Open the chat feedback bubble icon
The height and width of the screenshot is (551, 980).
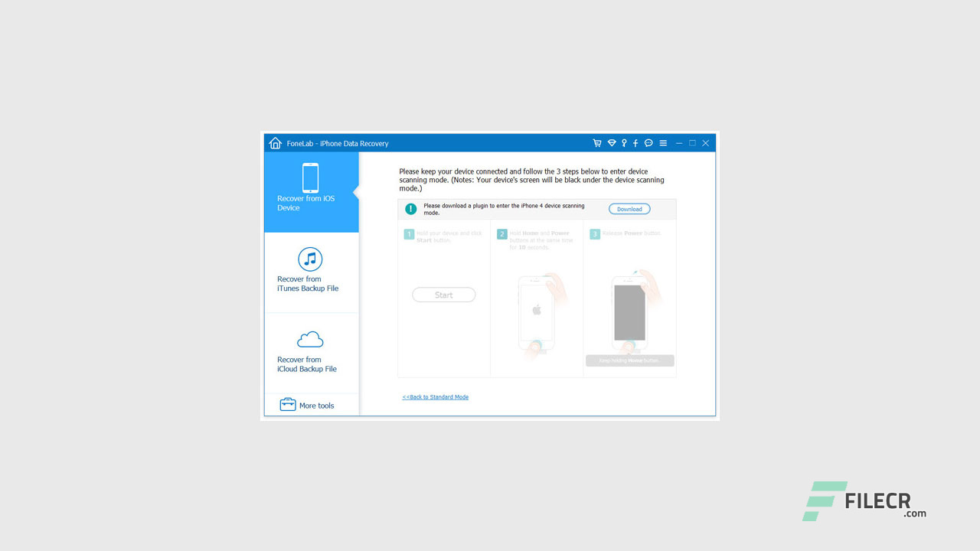click(648, 143)
